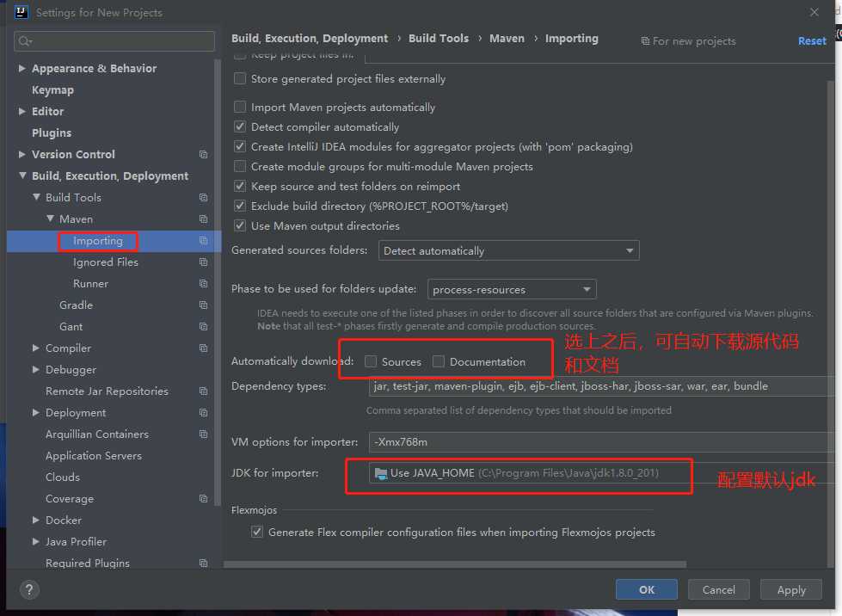Select Keymap settings page
This screenshot has width=842, height=616.
(x=52, y=89)
